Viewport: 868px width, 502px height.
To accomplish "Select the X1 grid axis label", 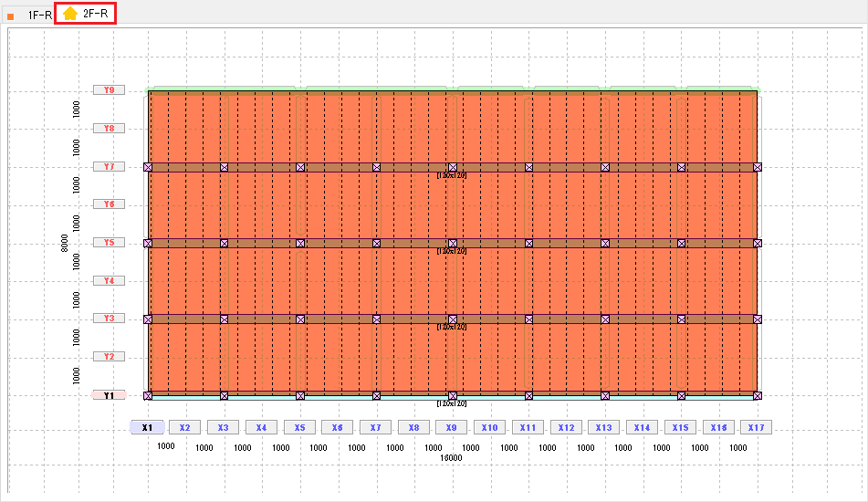I will [x=147, y=427].
